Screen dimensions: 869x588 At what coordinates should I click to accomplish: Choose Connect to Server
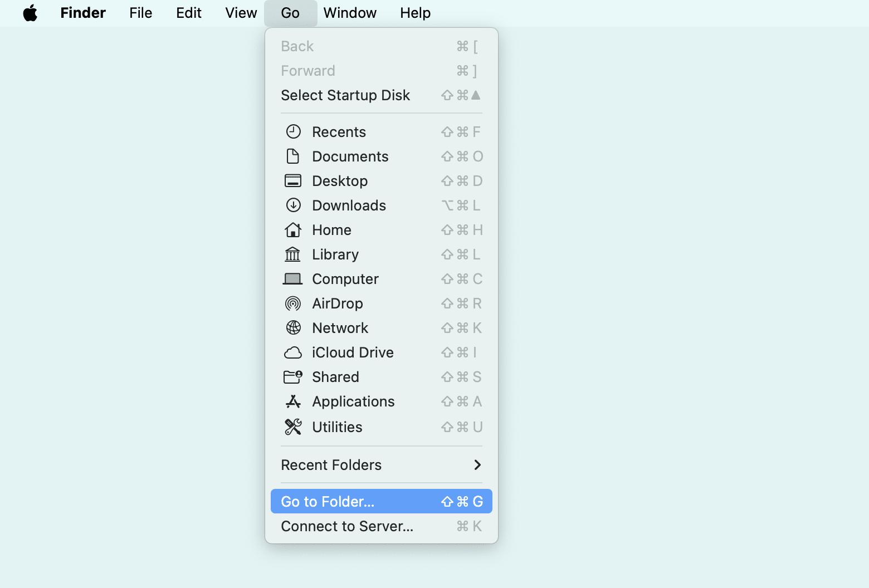pos(347,526)
